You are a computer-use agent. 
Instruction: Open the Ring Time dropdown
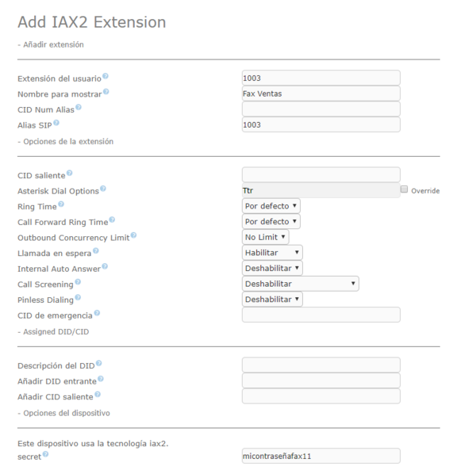coord(271,206)
